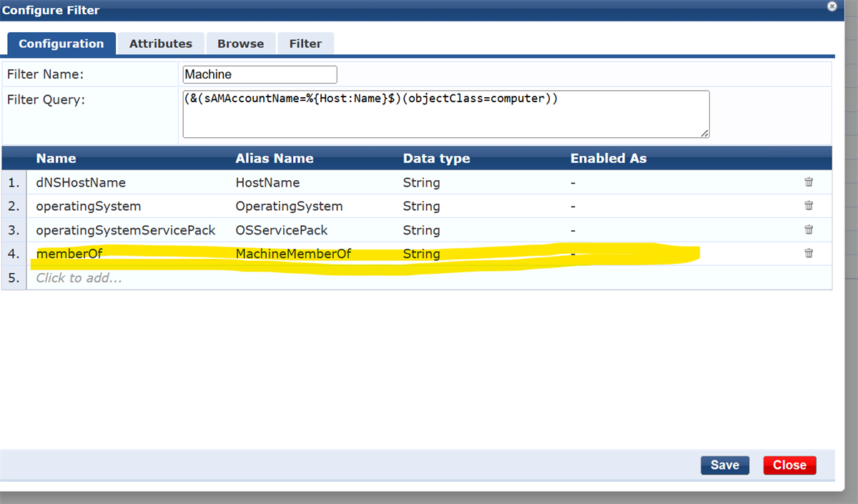Click the Enabled As cell for operatingSystem

(x=573, y=206)
